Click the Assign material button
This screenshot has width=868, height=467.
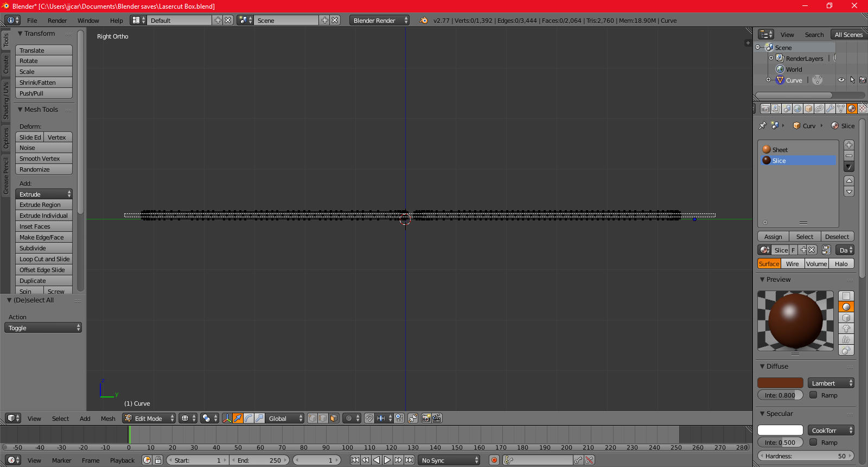[x=773, y=236]
